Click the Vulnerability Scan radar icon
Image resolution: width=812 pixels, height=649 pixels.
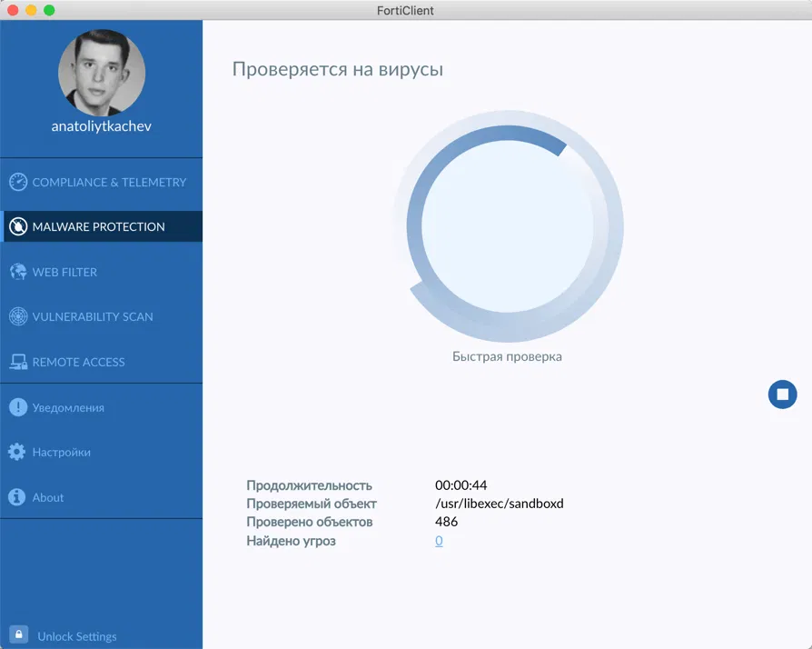click(18, 316)
